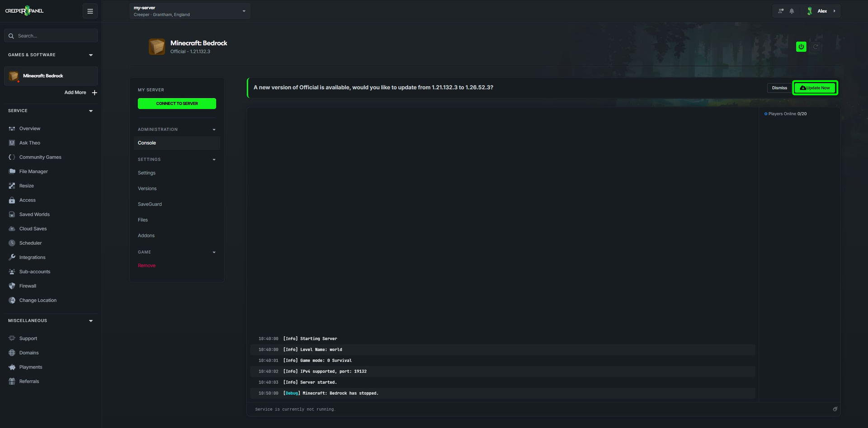The height and width of the screenshot is (428, 868).
Task: Open the Scheduler
Action: coord(30,243)
